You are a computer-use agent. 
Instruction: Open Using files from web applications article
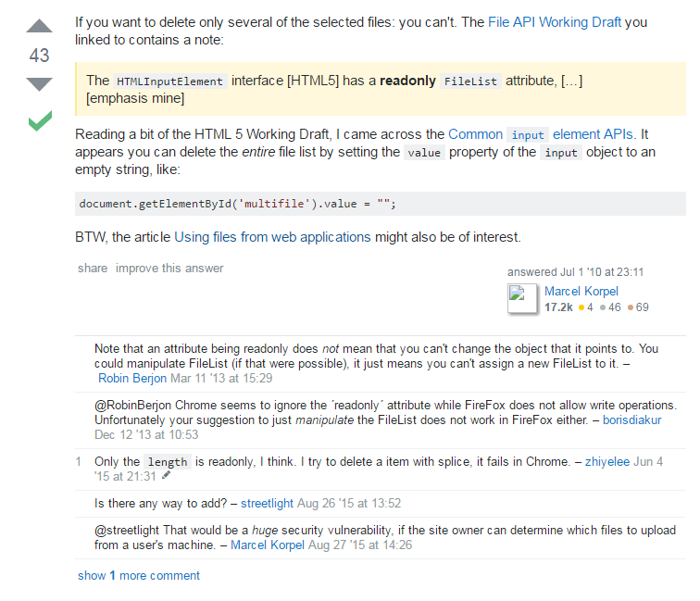tap(272, 237)
